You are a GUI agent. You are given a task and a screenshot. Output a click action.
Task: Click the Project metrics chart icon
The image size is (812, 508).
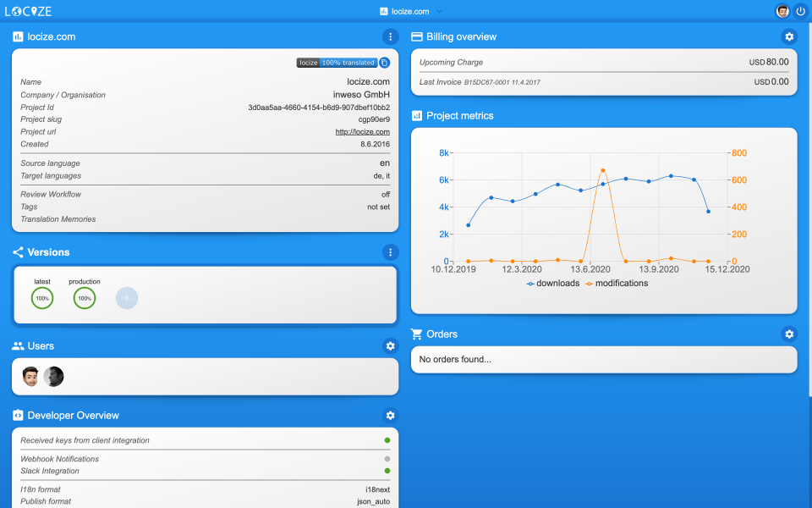pyautogui.click(x=417, y=116)
